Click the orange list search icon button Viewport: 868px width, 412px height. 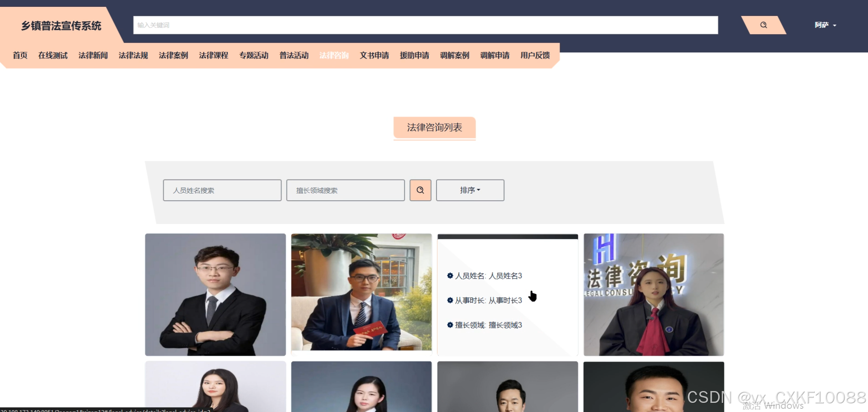(x=420, y=190)
